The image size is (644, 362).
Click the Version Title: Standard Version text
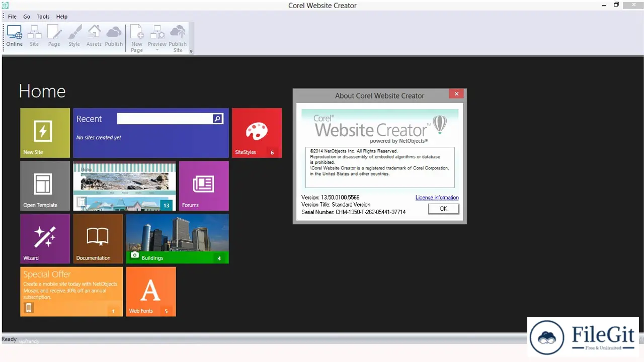(336, 205)
